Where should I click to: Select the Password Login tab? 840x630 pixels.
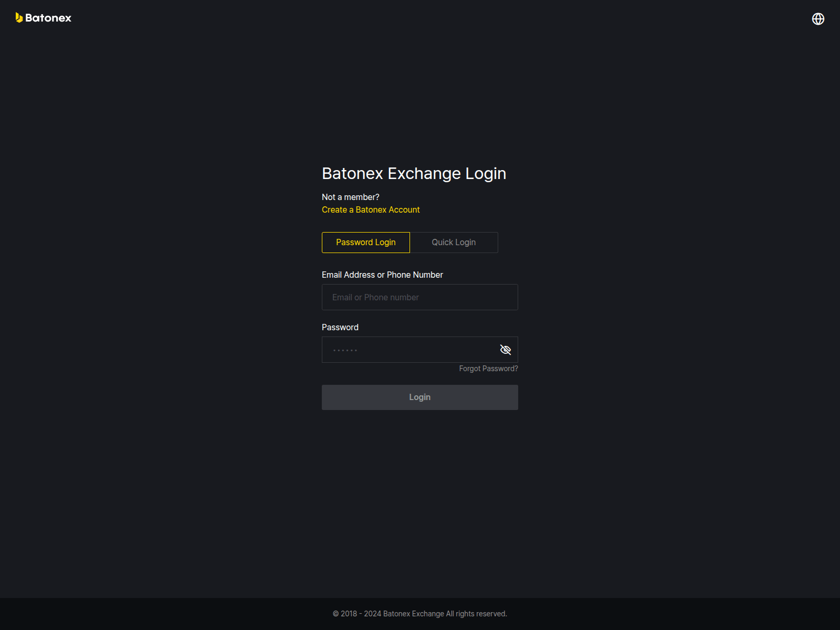pyautogui.click(x=365, y=242)
